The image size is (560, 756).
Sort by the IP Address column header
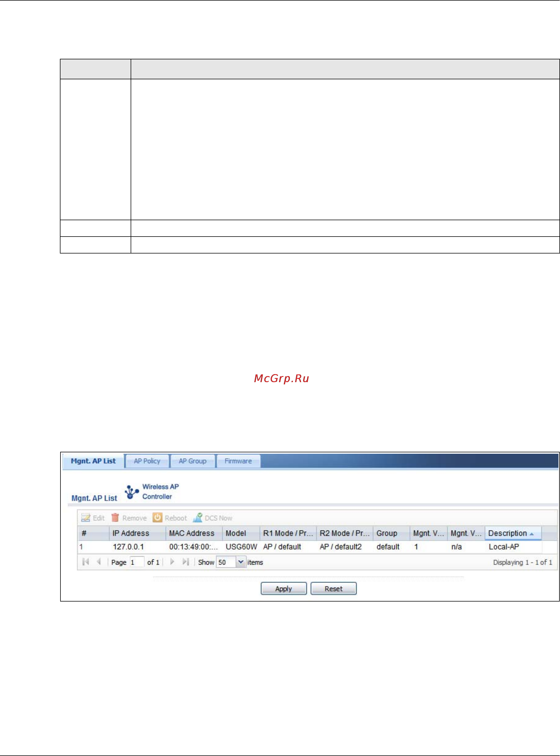click(x=138, y=533)
